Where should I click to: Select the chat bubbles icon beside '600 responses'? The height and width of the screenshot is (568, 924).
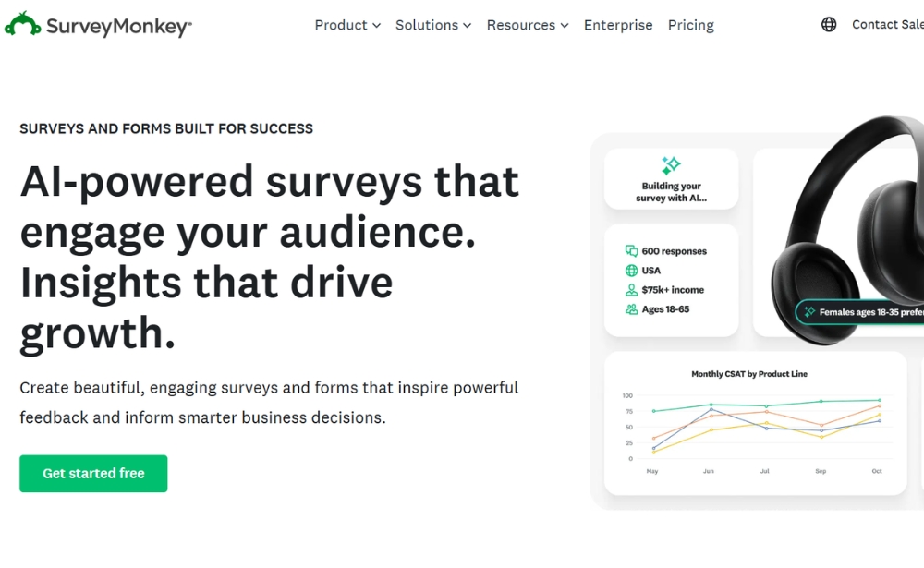pos(631,251)
